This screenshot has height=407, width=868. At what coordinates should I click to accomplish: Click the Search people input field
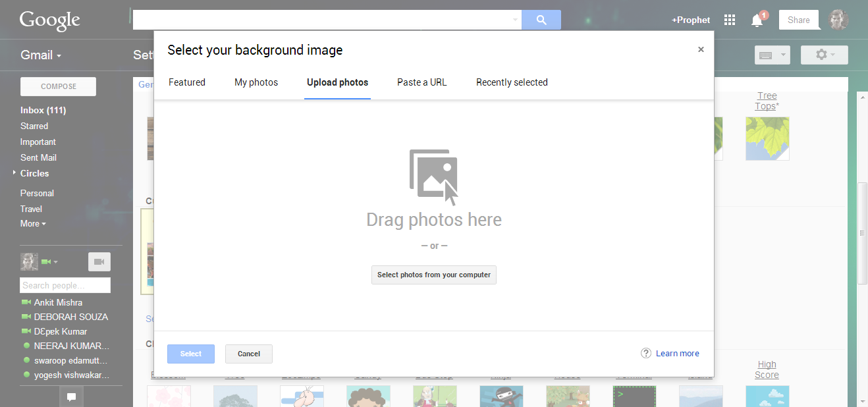click(65, 285)
